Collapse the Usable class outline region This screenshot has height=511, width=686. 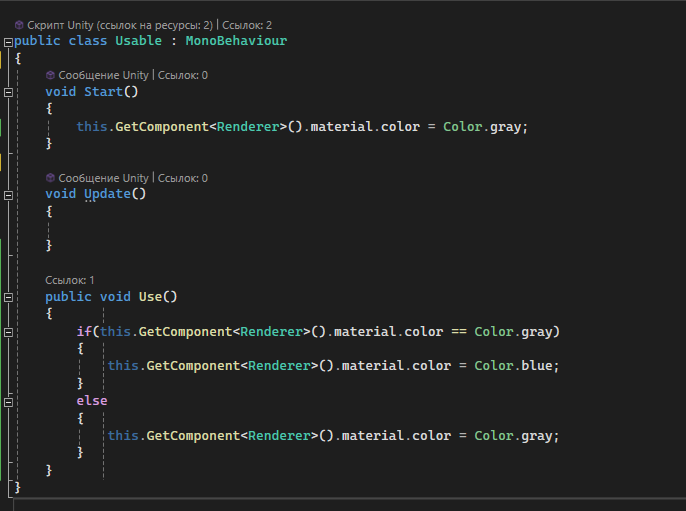click(x=8, y=42)
